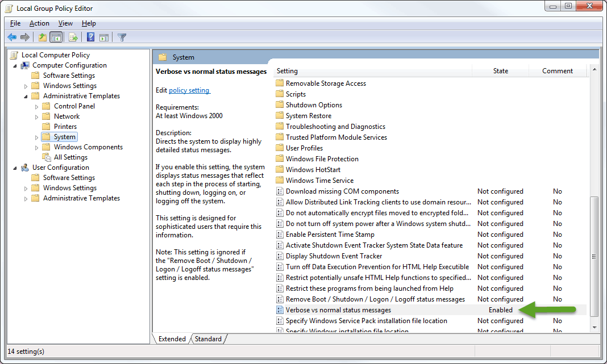Click the settings list vertical scrollbar thumb

pyautogui.click(x=594, y=256)
